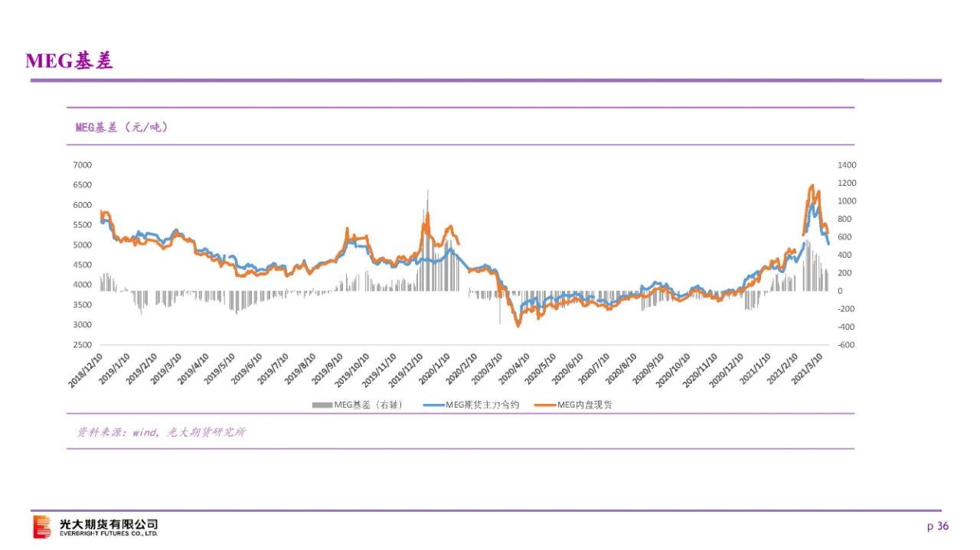Viewport: 980px width, 550px height.
Task: Click the page number p 36
Action: tap(938, 526)
